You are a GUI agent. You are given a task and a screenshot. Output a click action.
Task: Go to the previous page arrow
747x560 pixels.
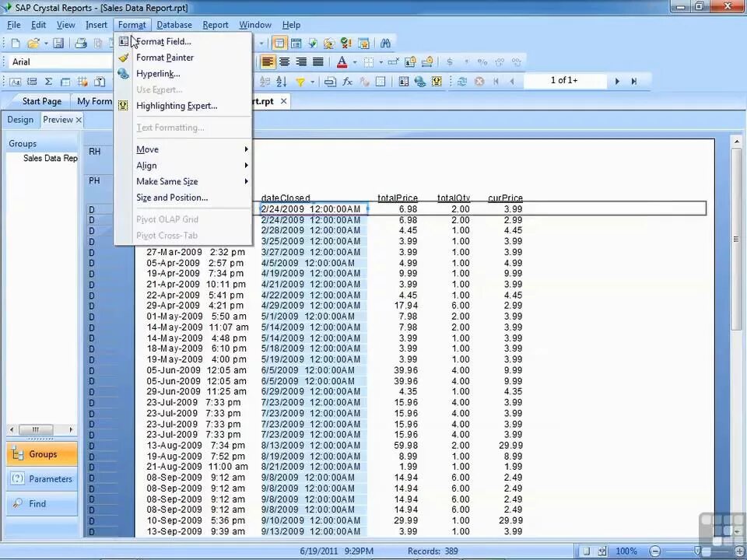[512, 82]
